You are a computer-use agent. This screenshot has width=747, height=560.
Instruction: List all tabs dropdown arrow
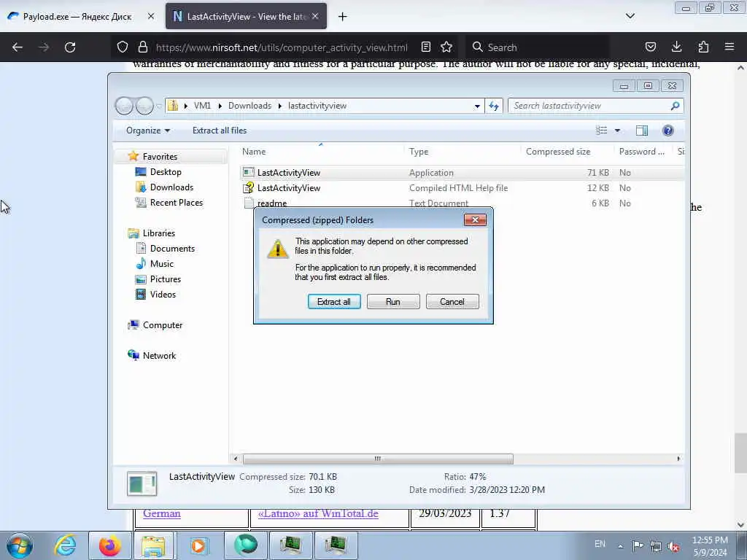(x=630, y=16)
